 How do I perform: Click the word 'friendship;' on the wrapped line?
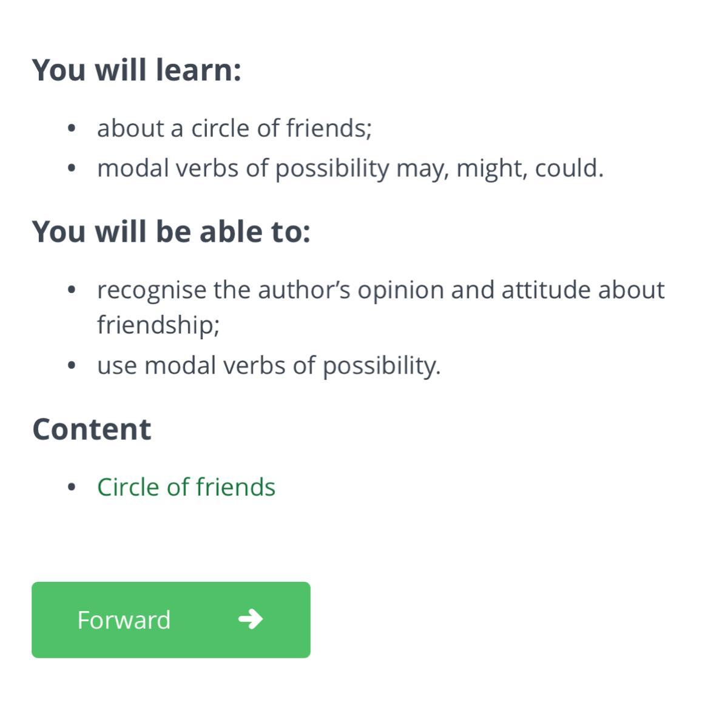(158, 325)
